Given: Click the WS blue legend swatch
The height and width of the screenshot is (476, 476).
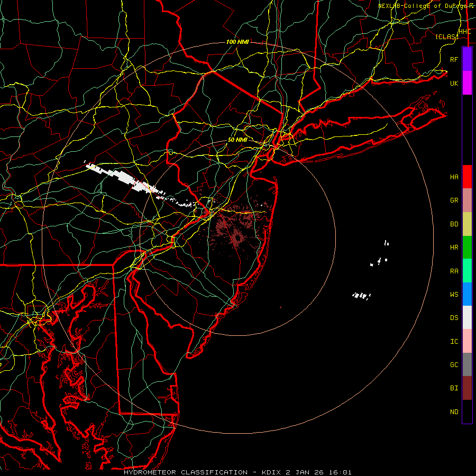Looking at the screenshot, I should click(467, 294).
